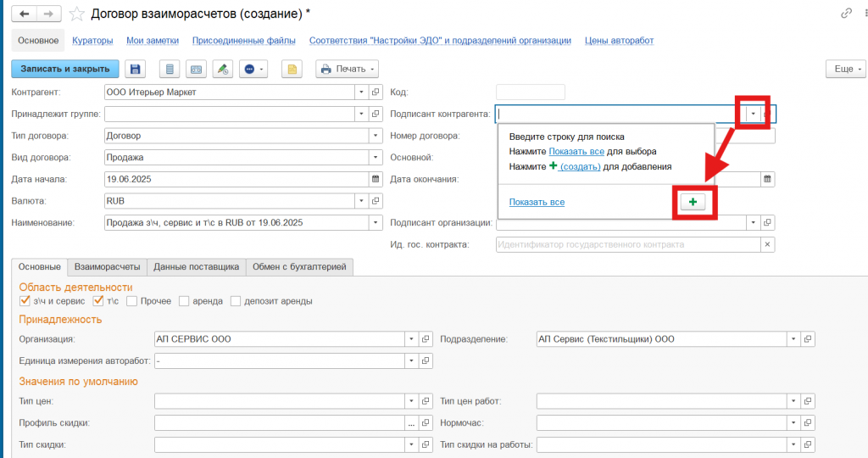Image resolution: width=868 pixels, height=458 pixels.
Task: Open the Контрагент record via open icon
Action: pyautogui.click(x=376, y=92)
